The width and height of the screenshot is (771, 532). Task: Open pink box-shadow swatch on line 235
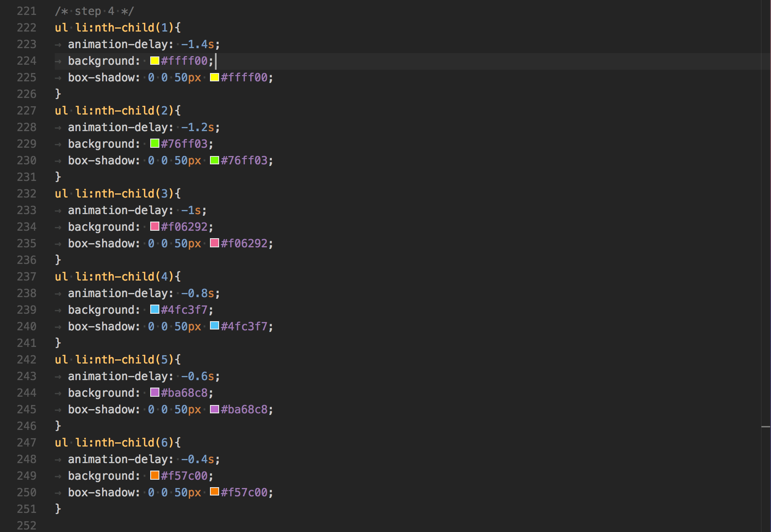[214, 243]
